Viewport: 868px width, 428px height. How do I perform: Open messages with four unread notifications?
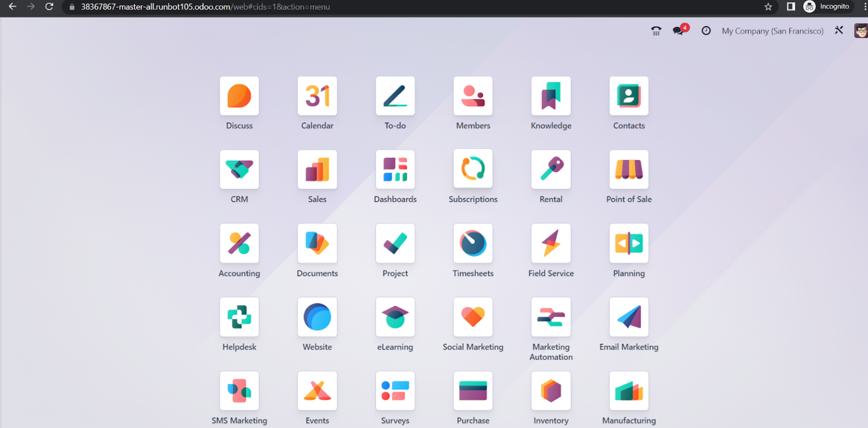click(678, 31)
